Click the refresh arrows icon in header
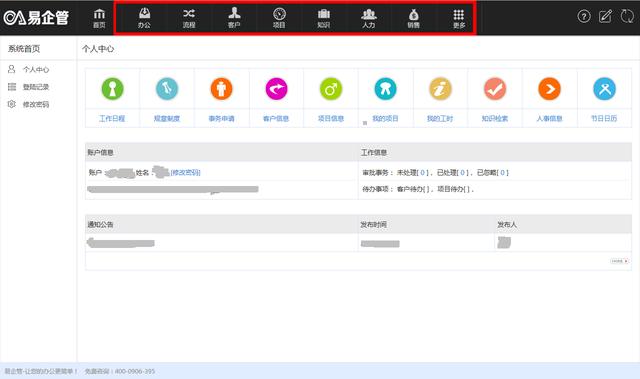Image resolution: width=640 pixels, height=379 pixels. click(627, 16)
